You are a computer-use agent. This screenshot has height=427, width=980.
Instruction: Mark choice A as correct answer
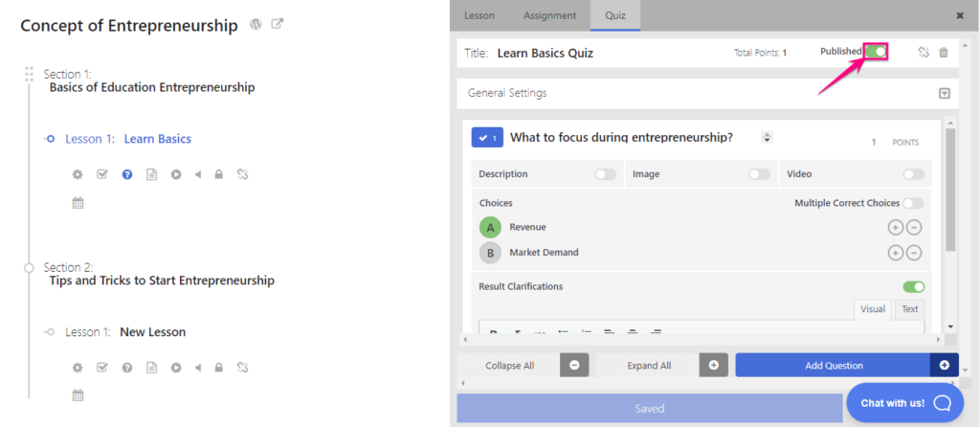pos(491,227)
